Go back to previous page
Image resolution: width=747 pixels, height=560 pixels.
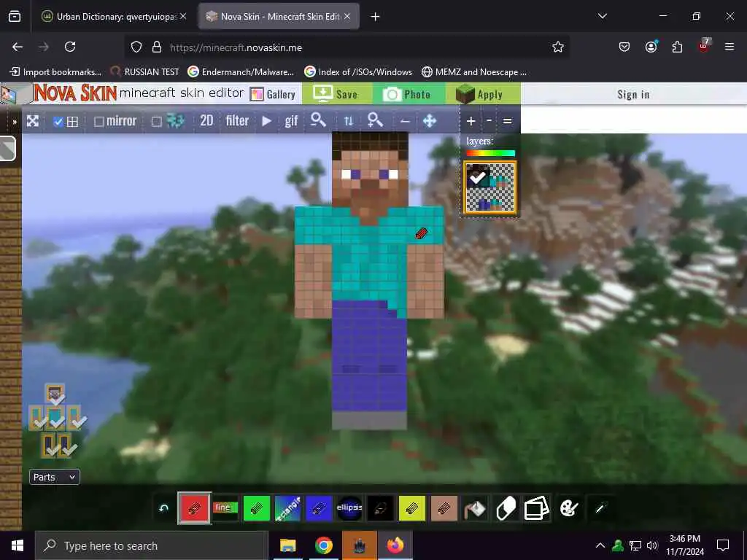click(18, 47)
